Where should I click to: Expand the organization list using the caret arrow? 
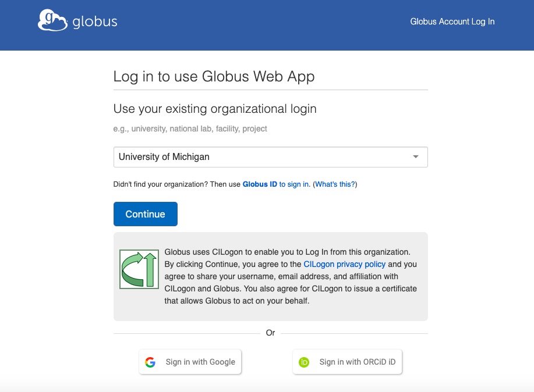coord(415,157)
